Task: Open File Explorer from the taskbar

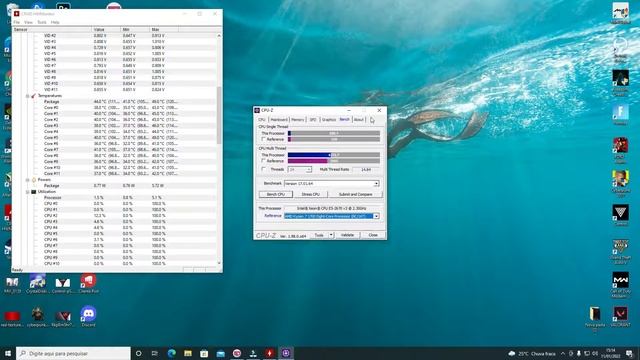Action: [188, 353]
